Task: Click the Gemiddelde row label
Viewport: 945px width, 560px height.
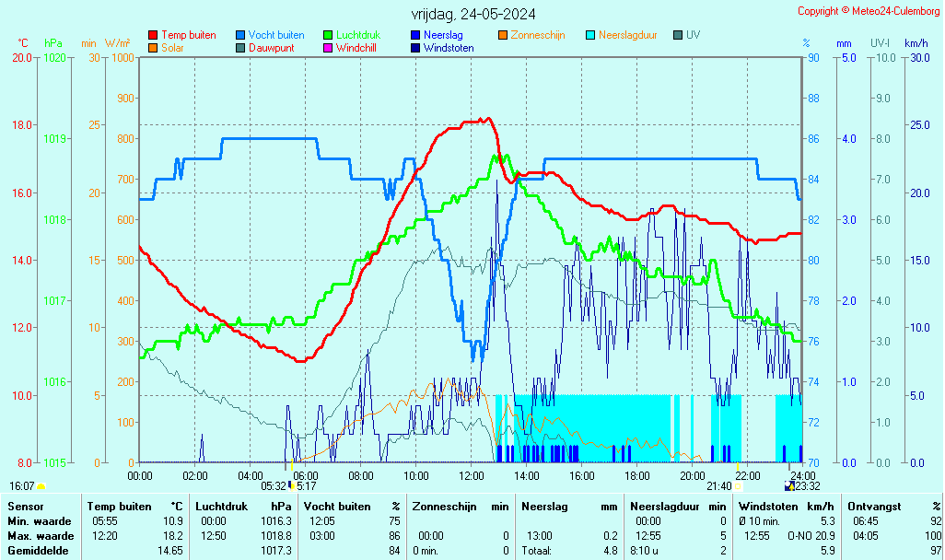Action: pos(37,550)
